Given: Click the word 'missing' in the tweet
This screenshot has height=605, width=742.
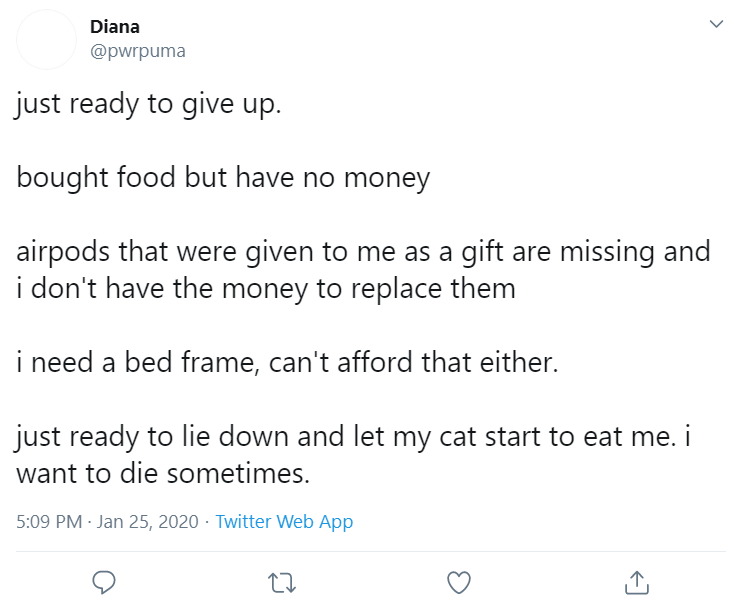Looking at the screenshot, I should click(x=607, y=252).
